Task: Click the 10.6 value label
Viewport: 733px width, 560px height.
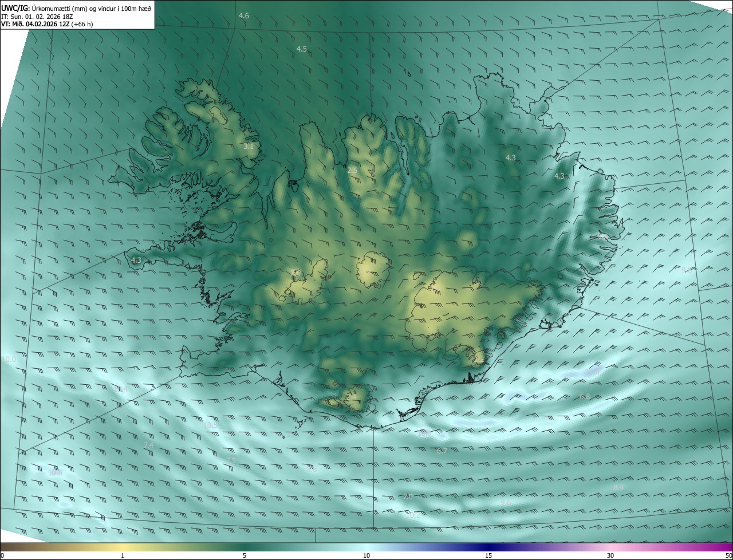Action: click(x=55, y=473)
